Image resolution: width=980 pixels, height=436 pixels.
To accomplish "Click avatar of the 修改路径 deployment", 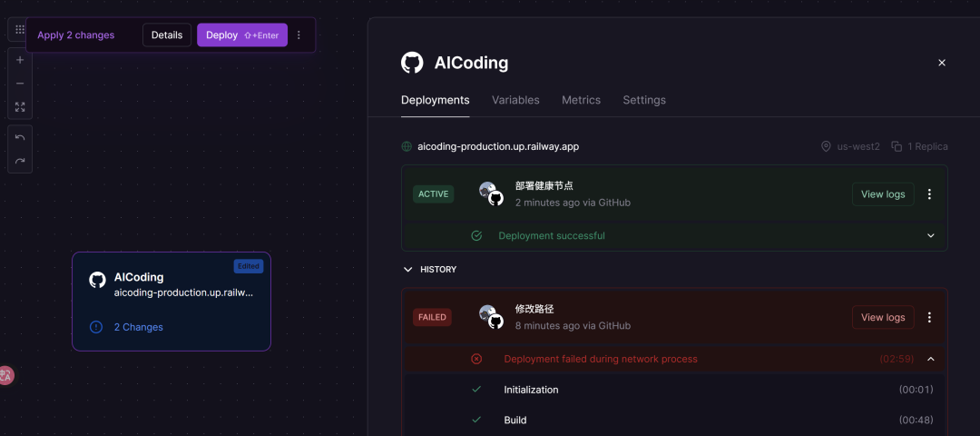I will [491, 317].
